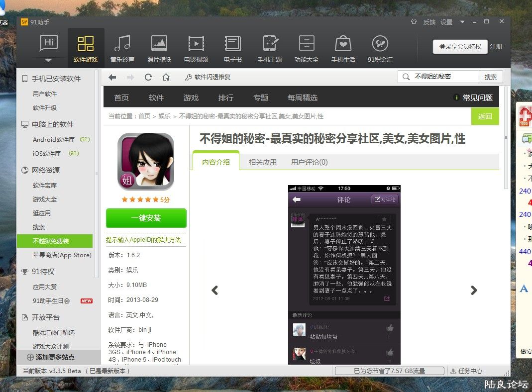Open the 手机主题 phone theme section
Viewport: 532px width, 392px height.
[x=270, y=48]
